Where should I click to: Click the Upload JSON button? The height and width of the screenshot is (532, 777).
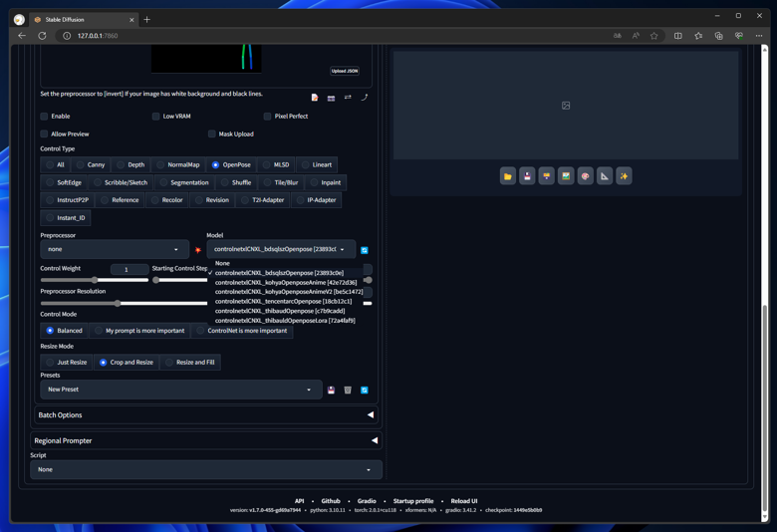point(345,71)
